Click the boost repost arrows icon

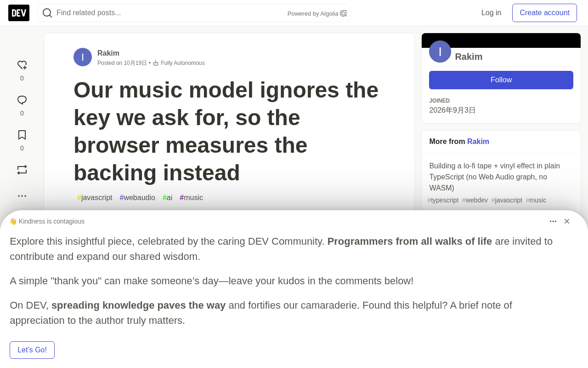coord(22,170)
